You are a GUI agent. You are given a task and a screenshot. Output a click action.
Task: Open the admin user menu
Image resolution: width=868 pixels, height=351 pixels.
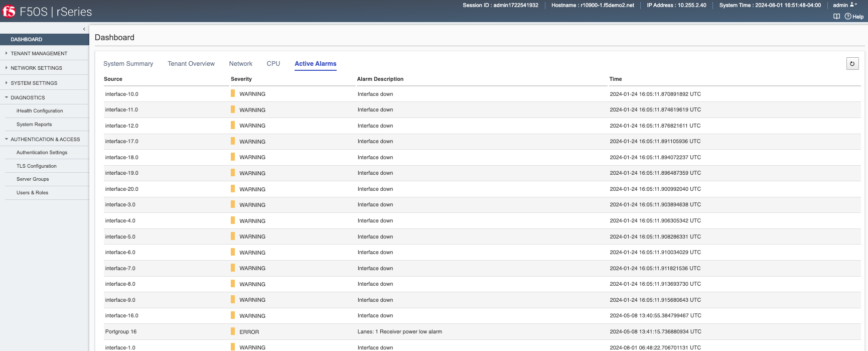(845, 5)
